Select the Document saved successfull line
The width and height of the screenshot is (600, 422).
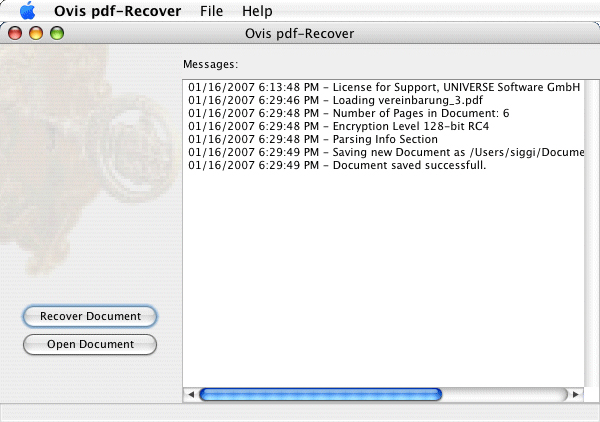[x=337, y=165]
